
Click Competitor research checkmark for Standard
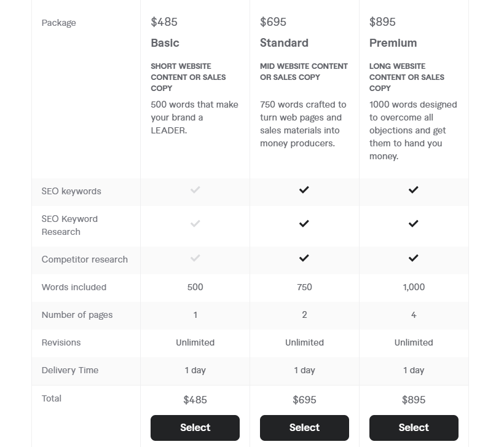click(304, 258)
